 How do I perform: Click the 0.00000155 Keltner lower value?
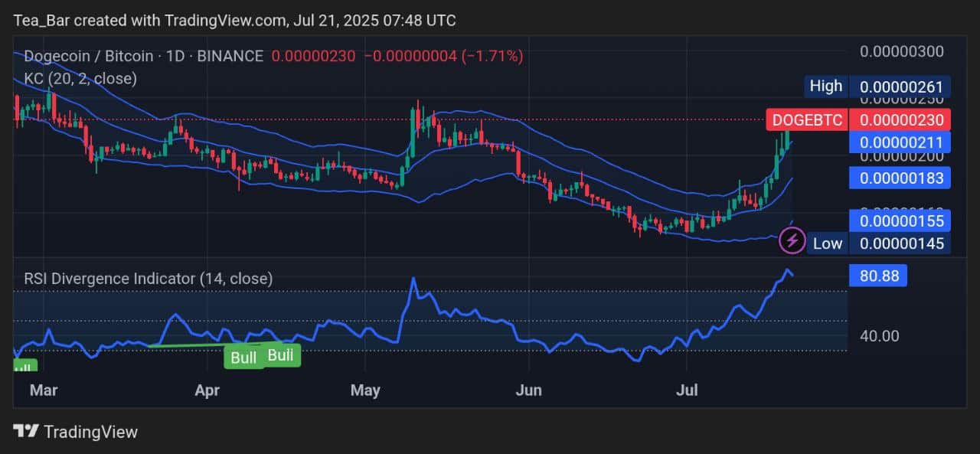point(900,221)
